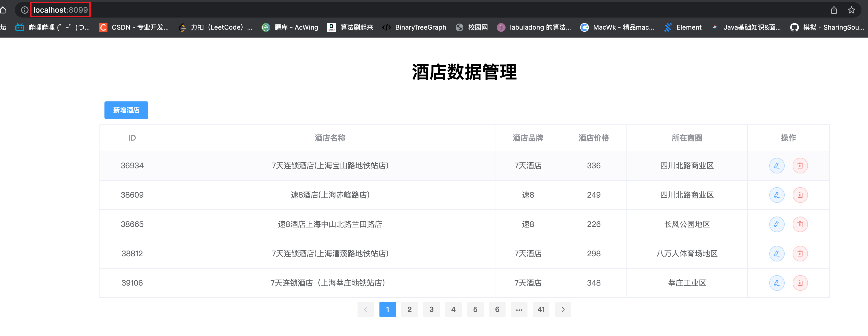Click the 酒店价格 column header
Image resolution: width=868 pixels, height=336 pixels.
coord(594,138)
